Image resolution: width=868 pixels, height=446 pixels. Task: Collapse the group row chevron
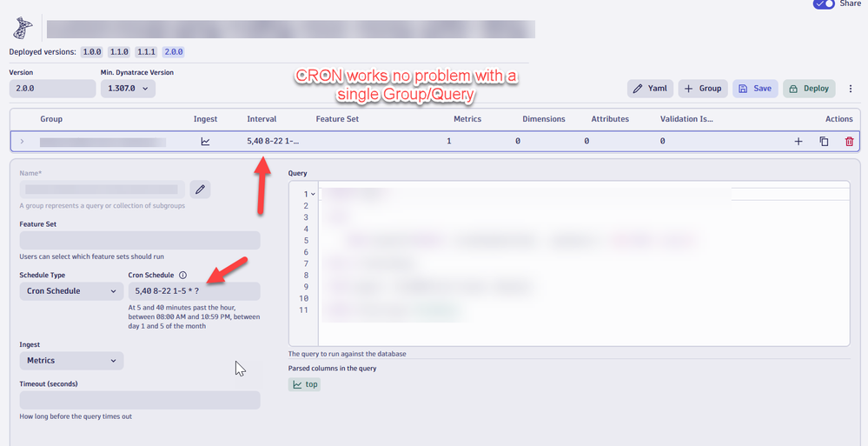pyautogui.click(x=22, y=142)
